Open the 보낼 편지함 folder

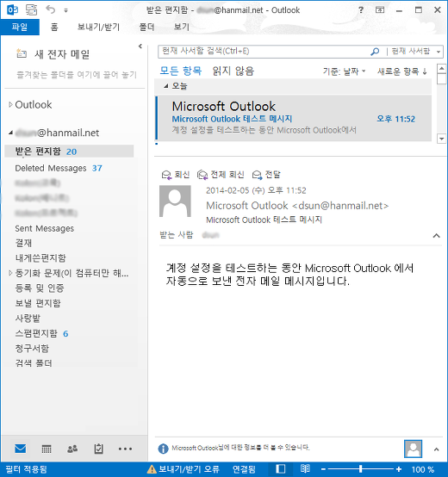click(x=38, y=303)
